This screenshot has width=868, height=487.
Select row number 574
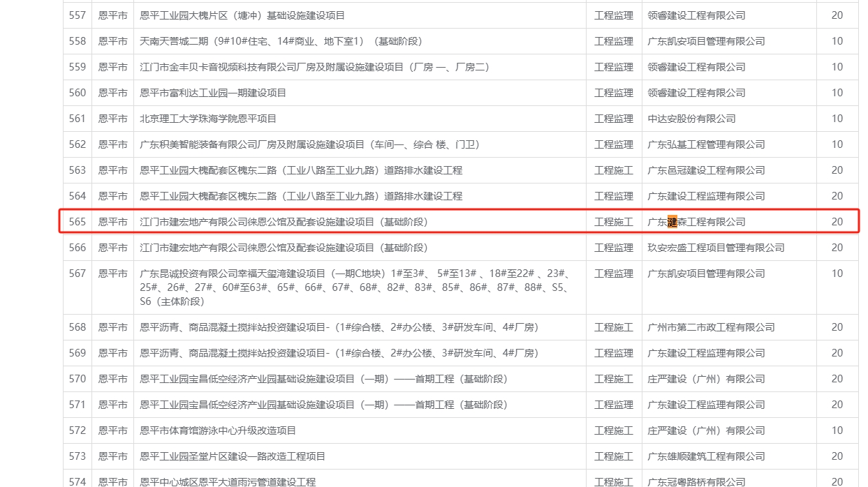tap(78, 482)
